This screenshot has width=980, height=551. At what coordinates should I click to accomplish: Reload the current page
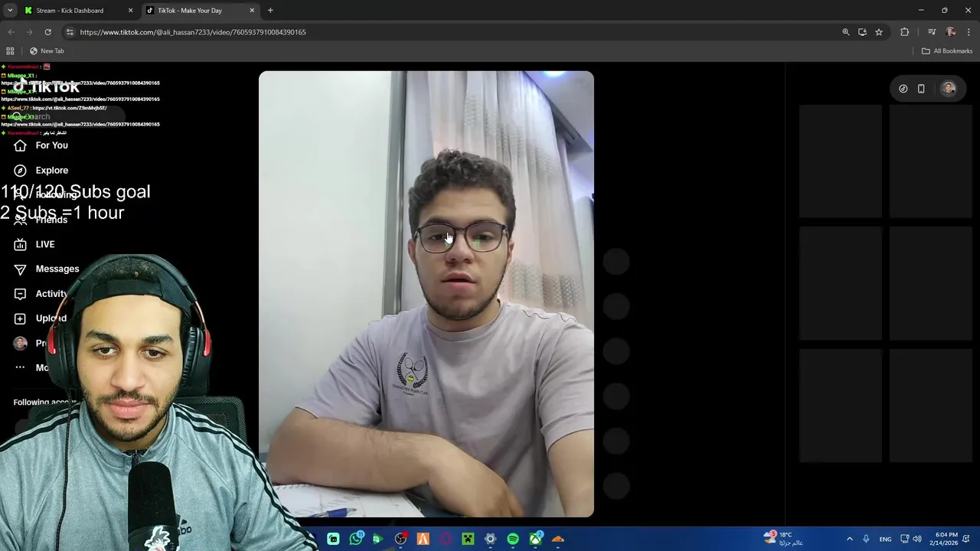point(47,32)
